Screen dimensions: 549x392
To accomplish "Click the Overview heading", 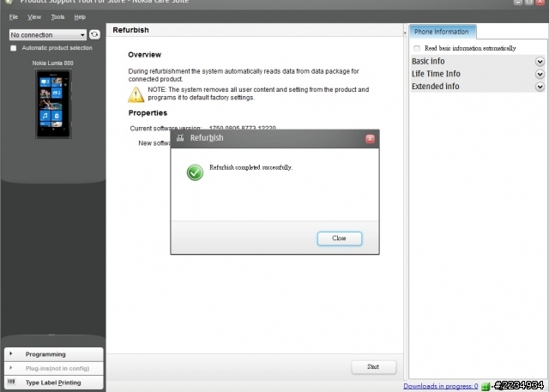I will (x=145, y=55).
